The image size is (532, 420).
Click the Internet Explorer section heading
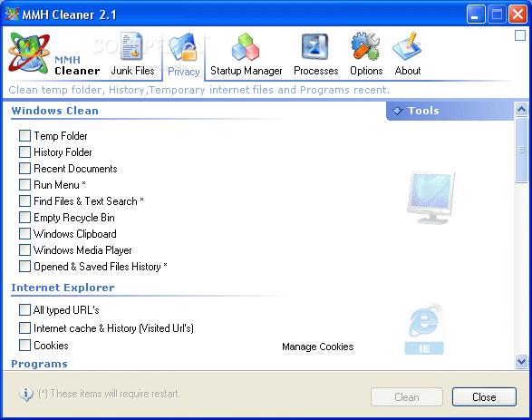pyautogui.click(x=63, y=288)
